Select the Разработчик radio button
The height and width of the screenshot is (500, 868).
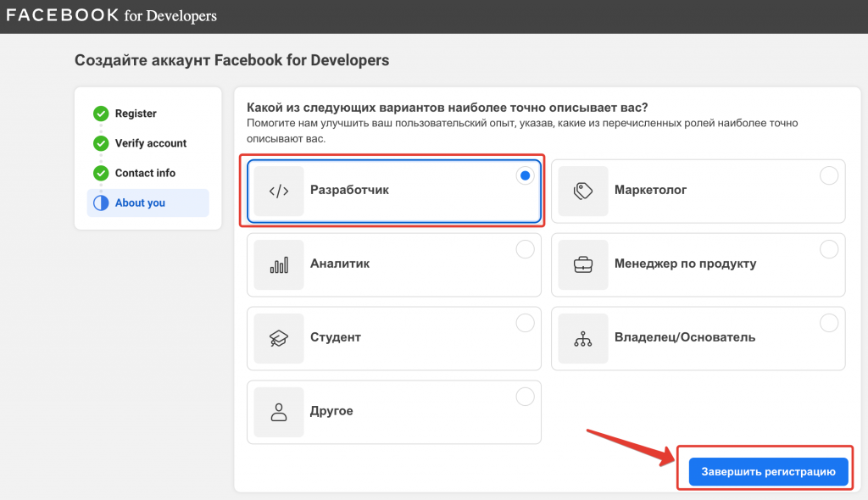525,175
